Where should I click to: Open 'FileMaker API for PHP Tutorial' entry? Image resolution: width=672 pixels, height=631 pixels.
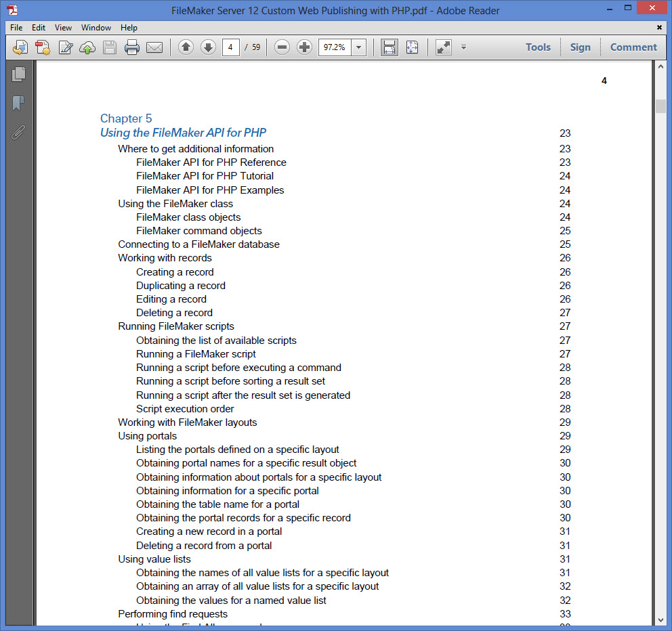(x=205, y=175)
